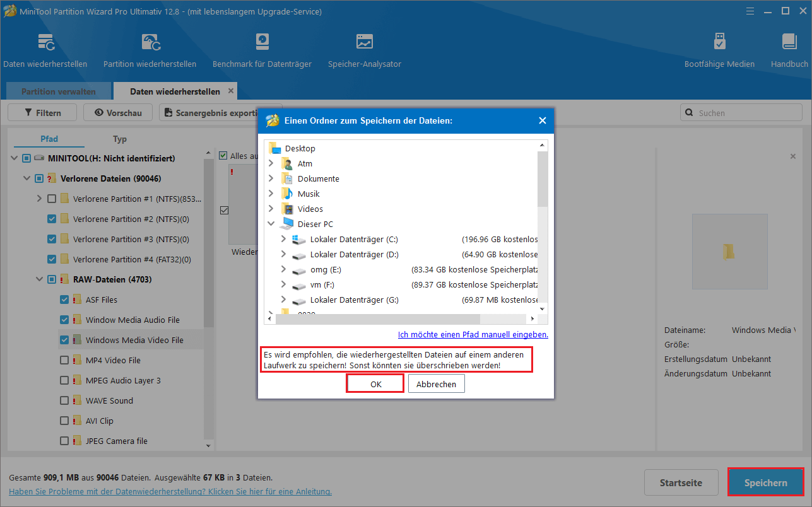Open the Speicher-Analysator tool
The image size is (812, 507).
pos(365,43)
